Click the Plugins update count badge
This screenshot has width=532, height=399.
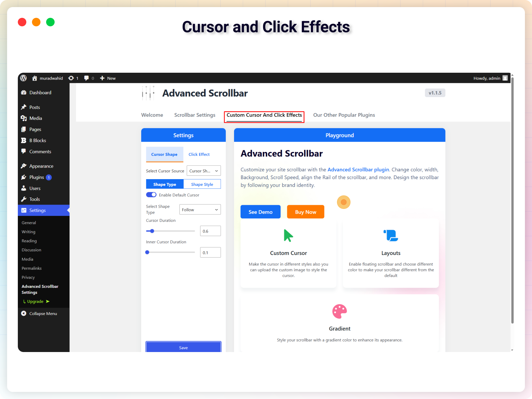click(49, 177)
